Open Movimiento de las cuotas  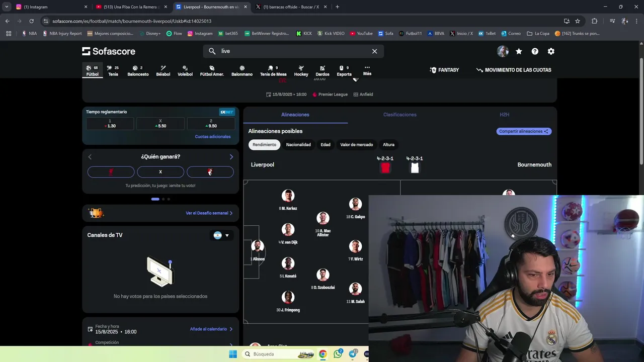click(514, 70)
